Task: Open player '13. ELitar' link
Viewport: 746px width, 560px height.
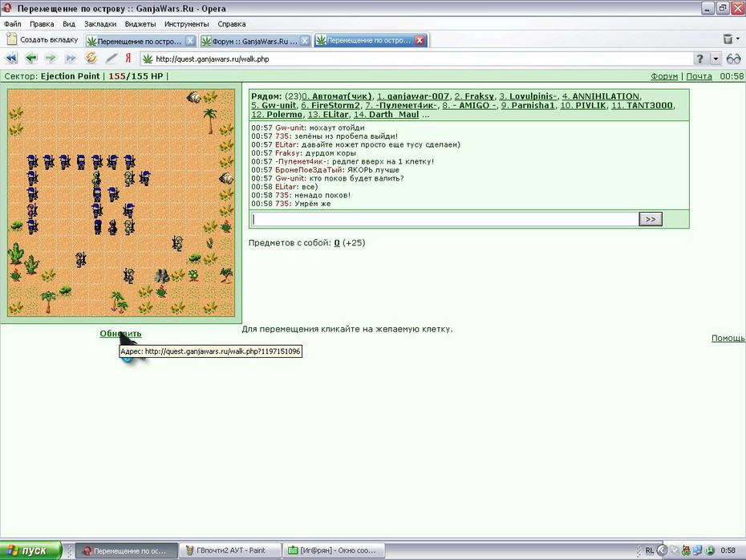Action: click(328, 114)
